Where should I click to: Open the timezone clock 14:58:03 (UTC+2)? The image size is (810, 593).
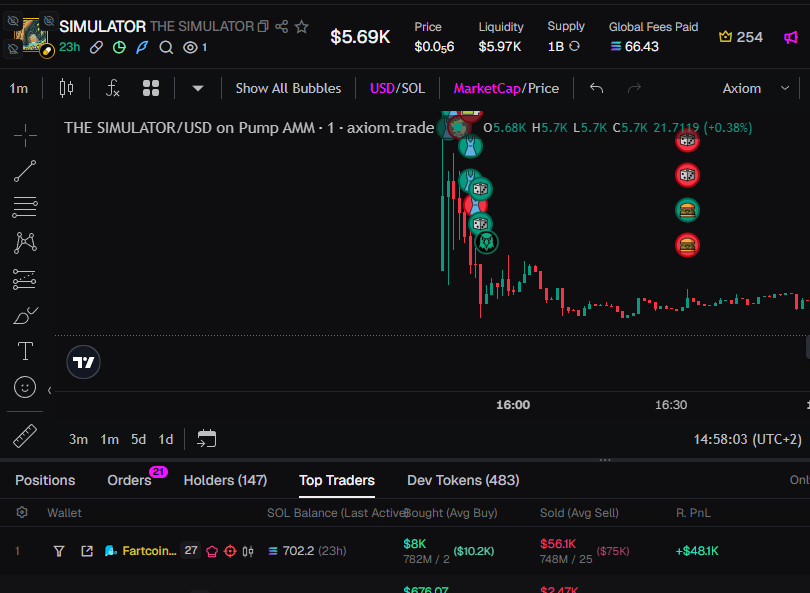tap(747, 439)
